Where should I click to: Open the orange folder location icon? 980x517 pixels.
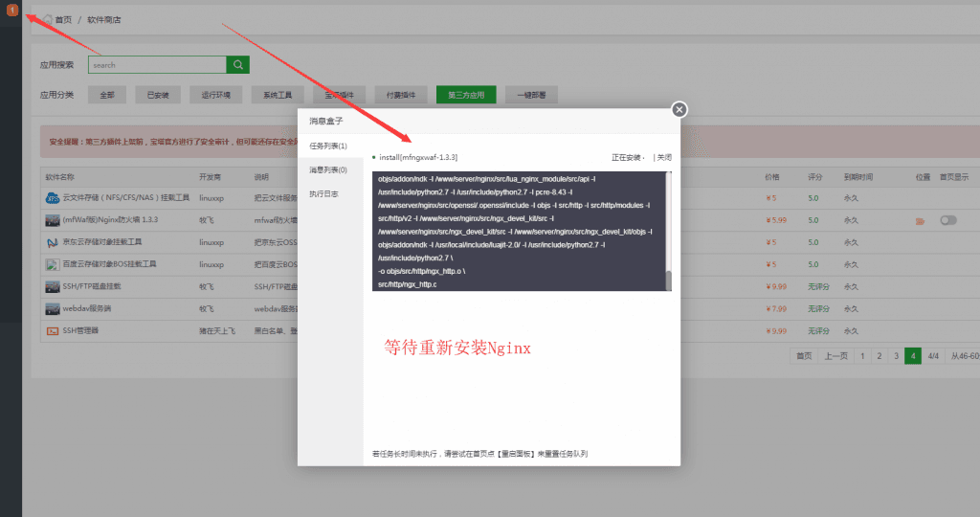pyautogui.click(x=921, y=221)
